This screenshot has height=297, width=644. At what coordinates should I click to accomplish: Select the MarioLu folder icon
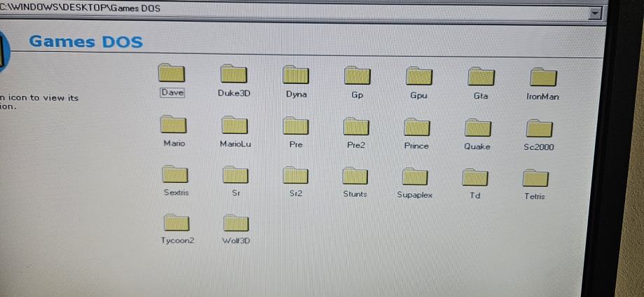click(x=235, y=125)
